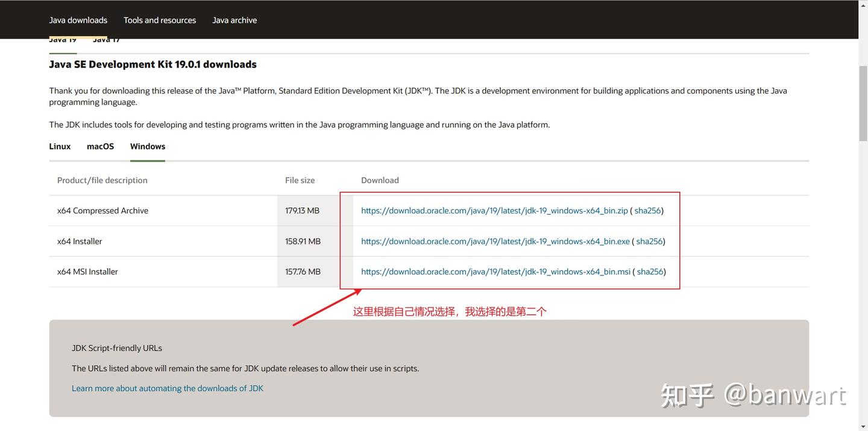
Task: Download the jdk-19 windows x64 exe installer link
Action: (495, 241)
